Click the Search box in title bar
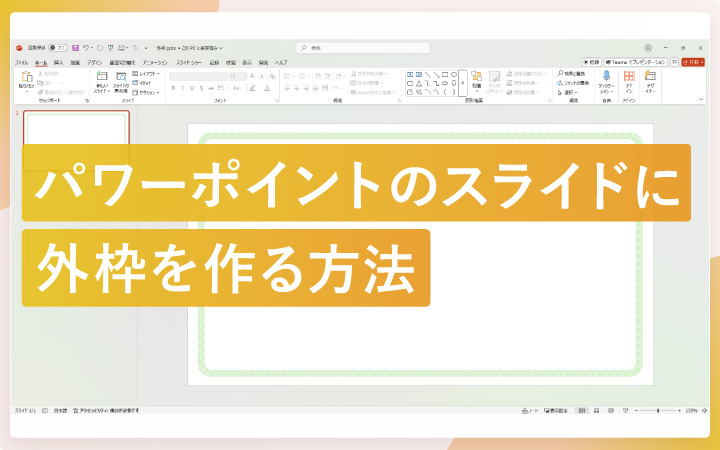 [363, 48]
